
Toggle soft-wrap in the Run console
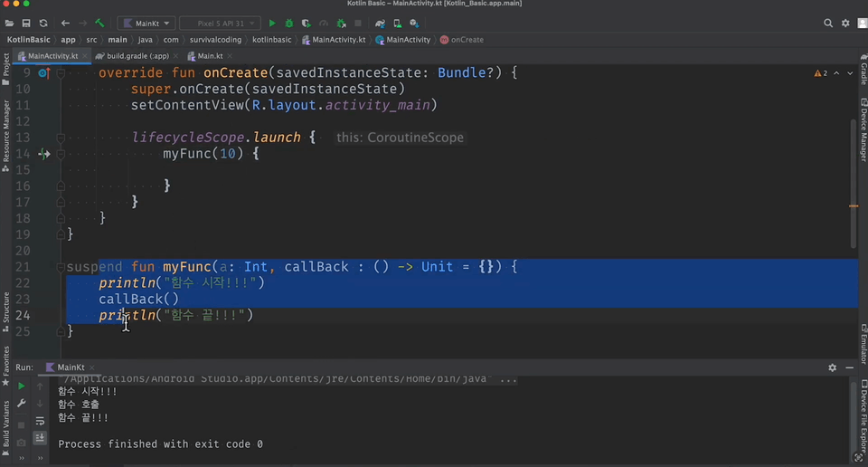(x=40, y=421)
